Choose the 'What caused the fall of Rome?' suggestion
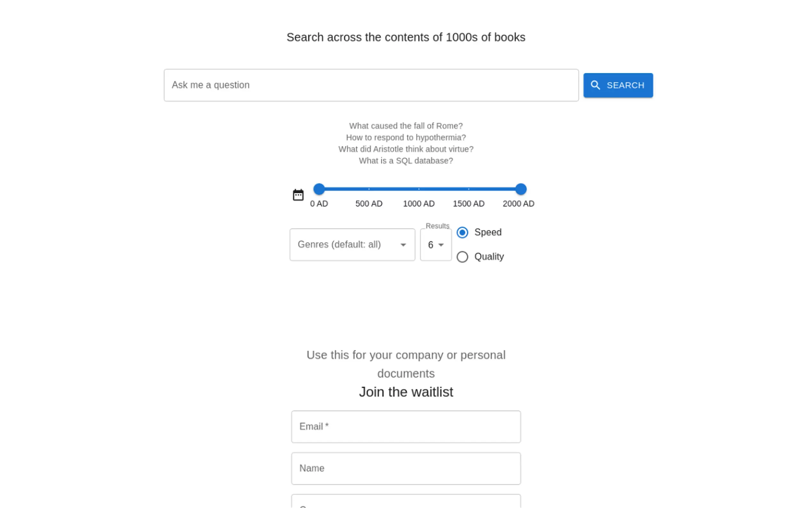Viewport: 812px width, 508px height. click(x=405, y=126)
